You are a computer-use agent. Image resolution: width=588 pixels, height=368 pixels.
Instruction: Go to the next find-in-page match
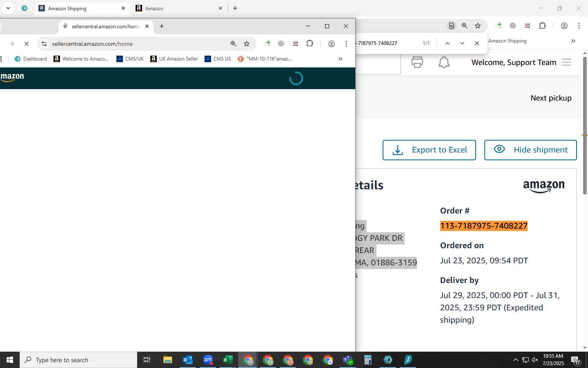point(462,43)
